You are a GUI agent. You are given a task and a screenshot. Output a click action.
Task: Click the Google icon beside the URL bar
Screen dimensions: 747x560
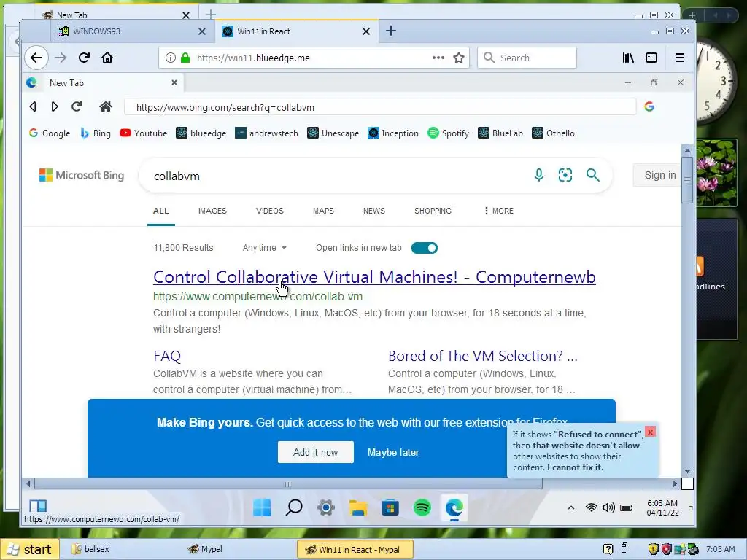(649, 106)
